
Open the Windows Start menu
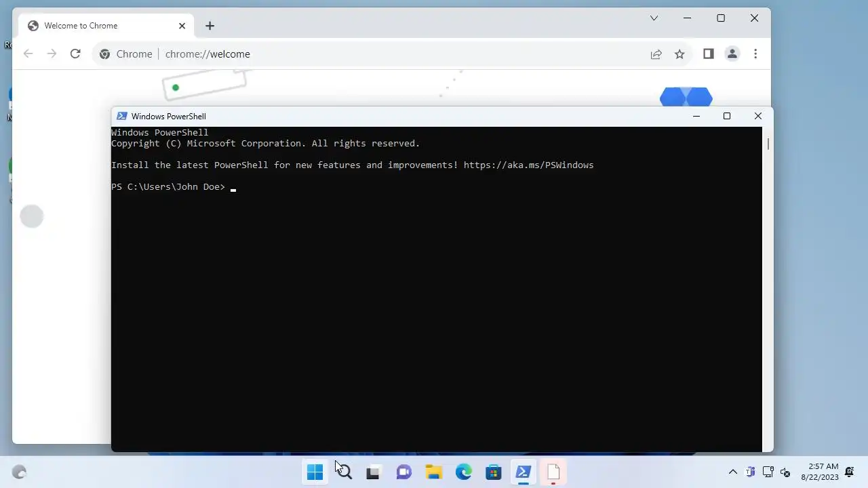[x=315, y=472]
